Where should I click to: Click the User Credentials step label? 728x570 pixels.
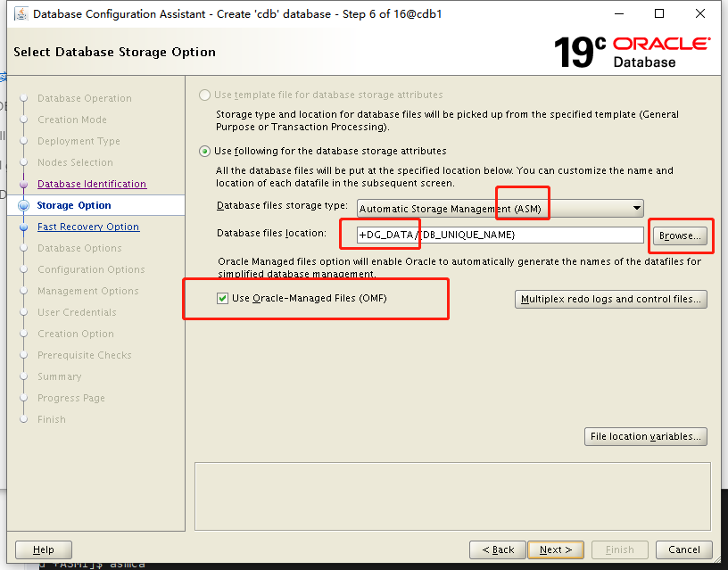(x=77, y=312)
